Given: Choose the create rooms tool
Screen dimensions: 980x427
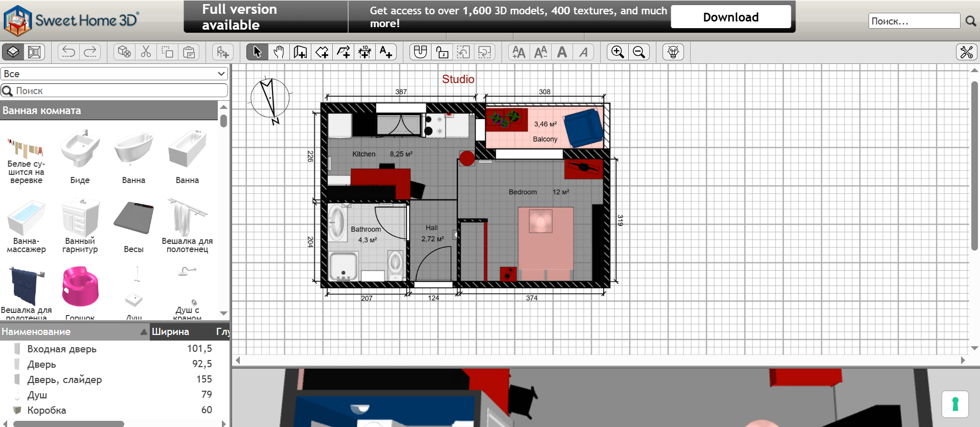Looking at the screenshot, I should point(322,52).
